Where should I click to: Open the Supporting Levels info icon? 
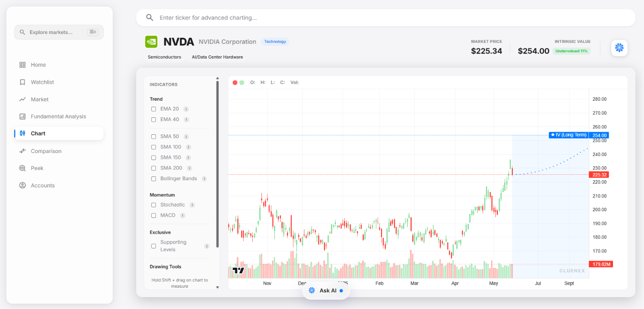[x=207, y=246]
